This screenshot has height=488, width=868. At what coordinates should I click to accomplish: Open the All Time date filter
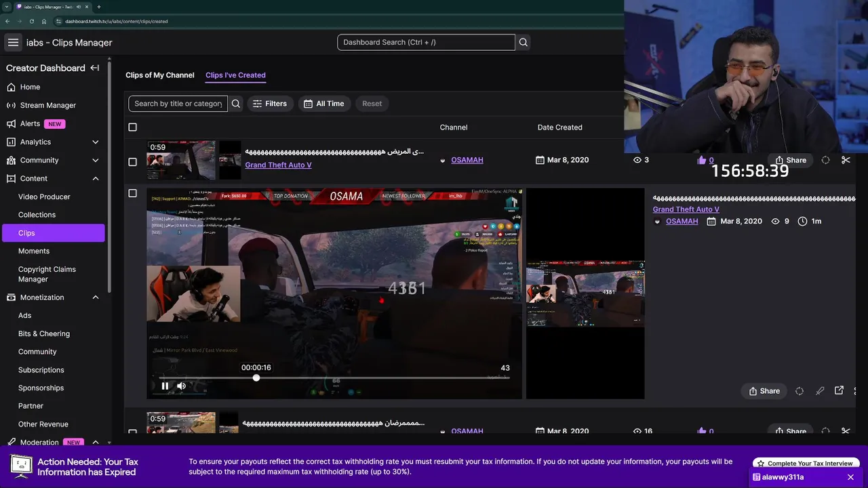click(x=324, y=104)
